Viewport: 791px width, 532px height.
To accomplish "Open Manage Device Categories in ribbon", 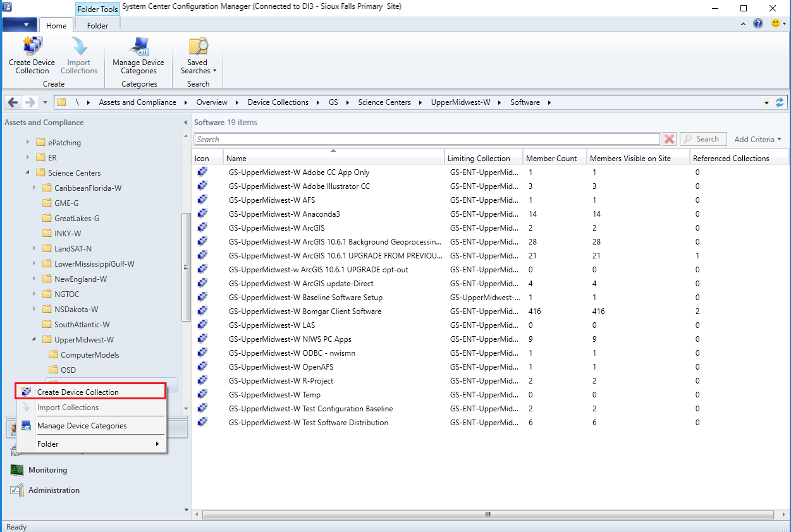I will (138, 56).
